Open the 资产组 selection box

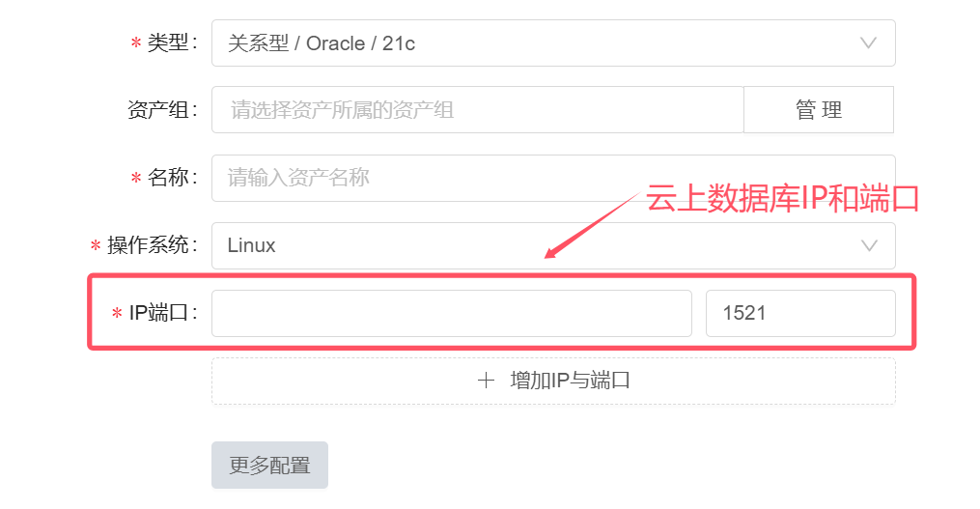(x=478, y=110)
